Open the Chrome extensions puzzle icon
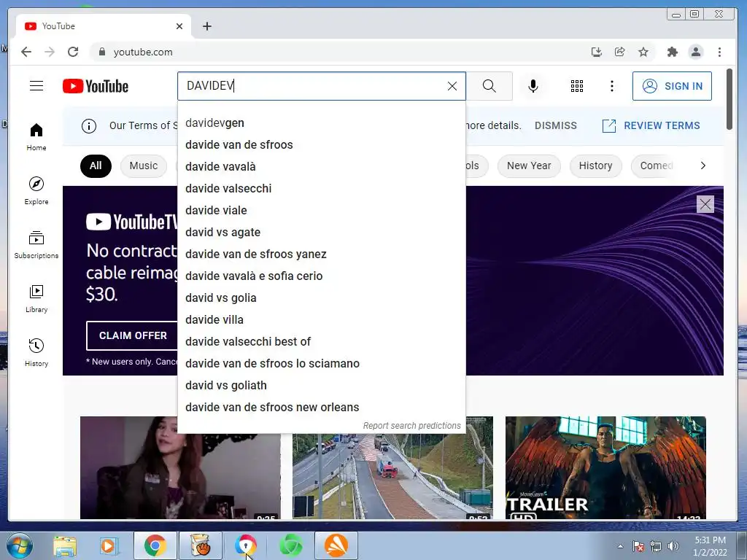 (672, 52)
